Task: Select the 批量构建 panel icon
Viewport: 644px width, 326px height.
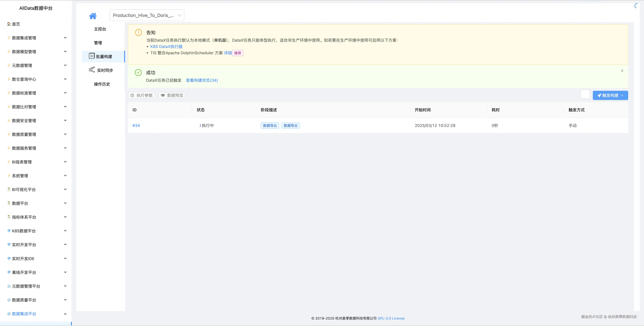Action: point(92,56)
